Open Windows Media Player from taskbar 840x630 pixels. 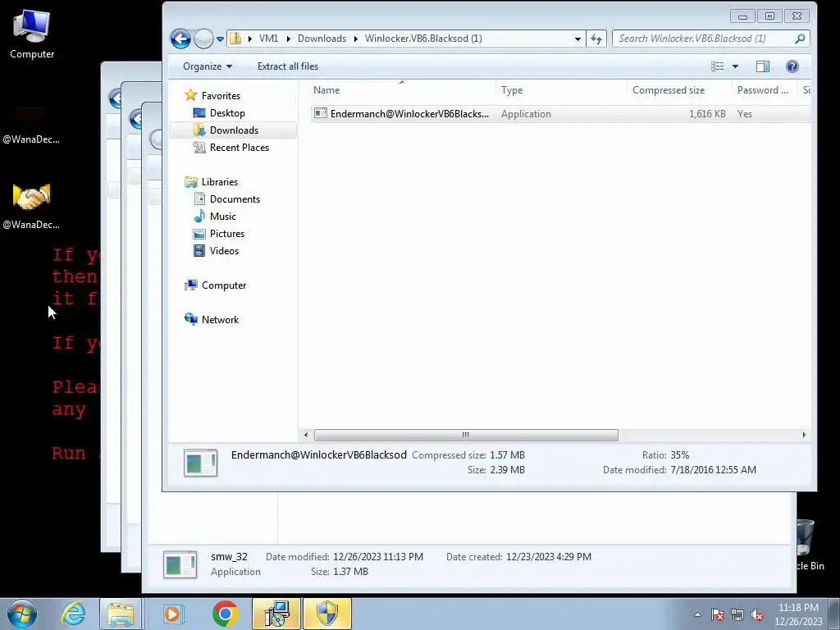[172, 614]
